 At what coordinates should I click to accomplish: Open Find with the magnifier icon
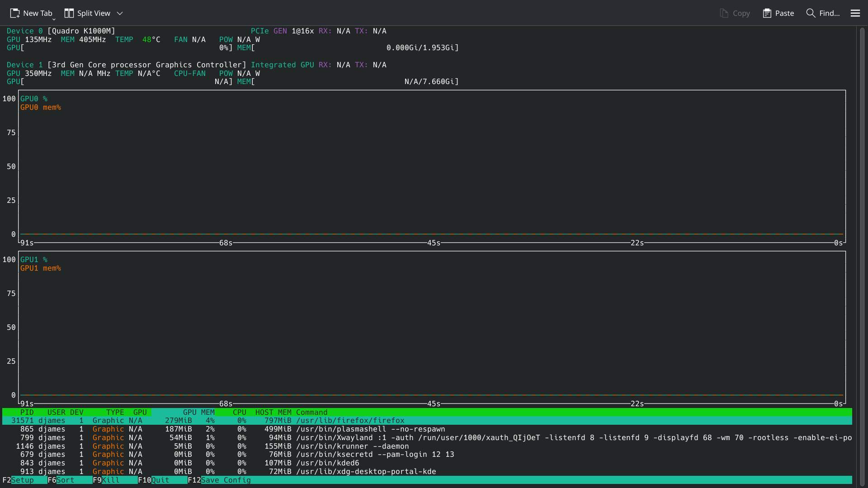pyautogui.click(x=811, y=13)
